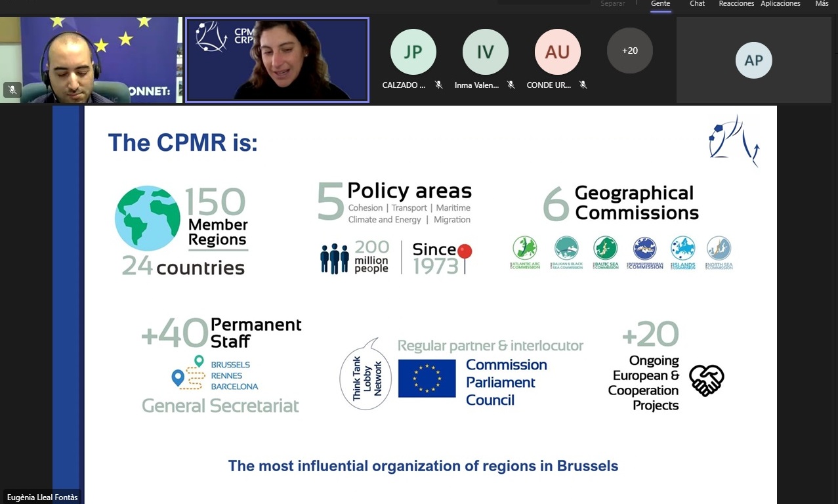
Task: Open the Aplicaciones menu
Action: [x=780, y=4]
